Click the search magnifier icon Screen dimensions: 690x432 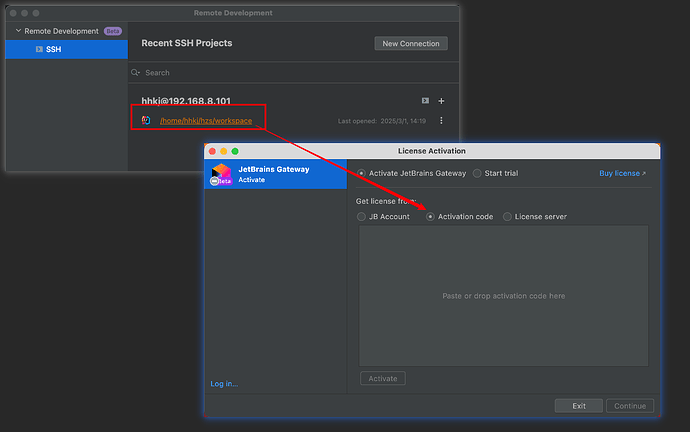click(135, 73)
